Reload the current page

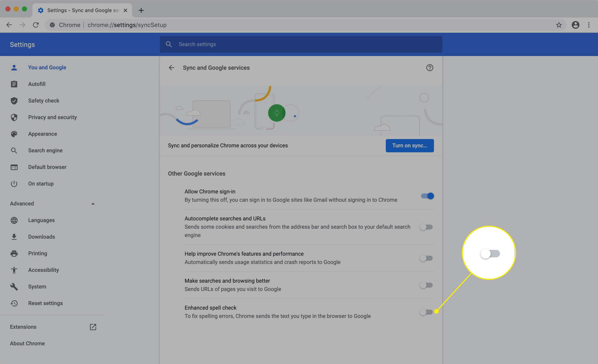[x=36, y=25]
